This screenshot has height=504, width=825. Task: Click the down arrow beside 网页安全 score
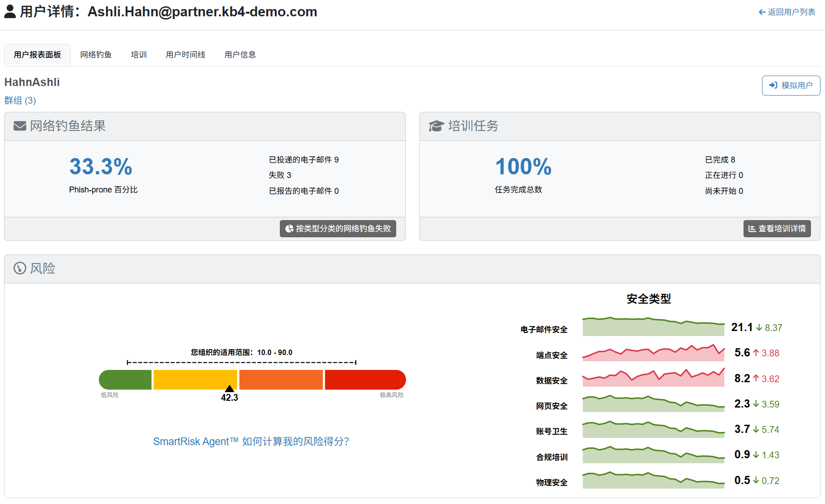pyautogui.click(x=756, y=403)
